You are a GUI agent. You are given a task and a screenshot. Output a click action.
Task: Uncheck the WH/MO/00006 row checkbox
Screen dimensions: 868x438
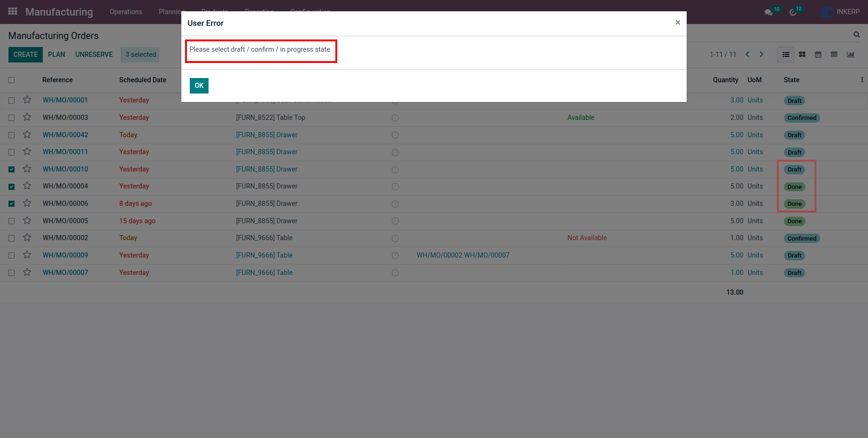[12, 204]
